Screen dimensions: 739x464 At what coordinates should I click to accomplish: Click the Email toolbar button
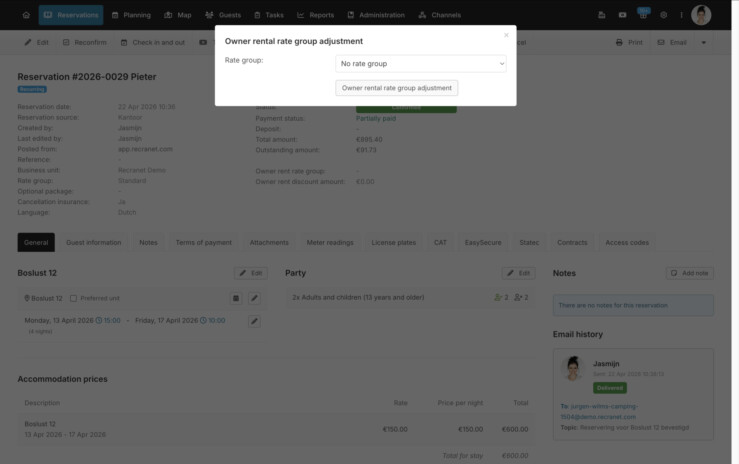coord(672,42)
